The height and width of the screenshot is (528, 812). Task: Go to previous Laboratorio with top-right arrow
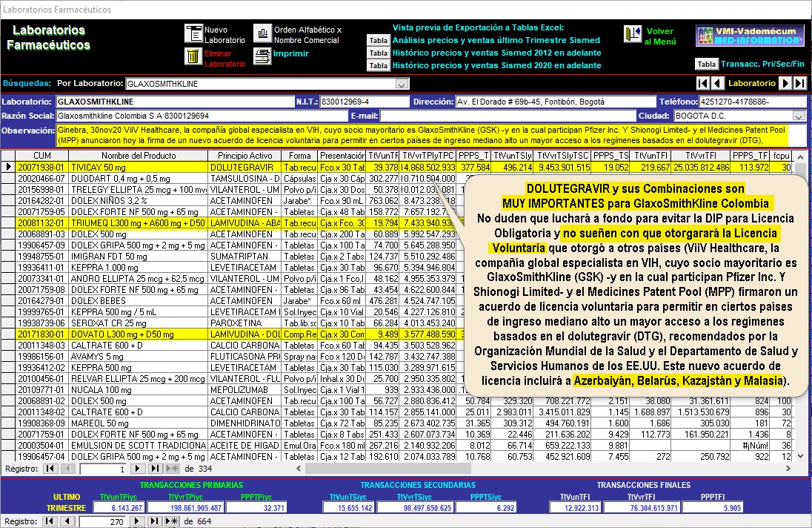coord(717,83)
